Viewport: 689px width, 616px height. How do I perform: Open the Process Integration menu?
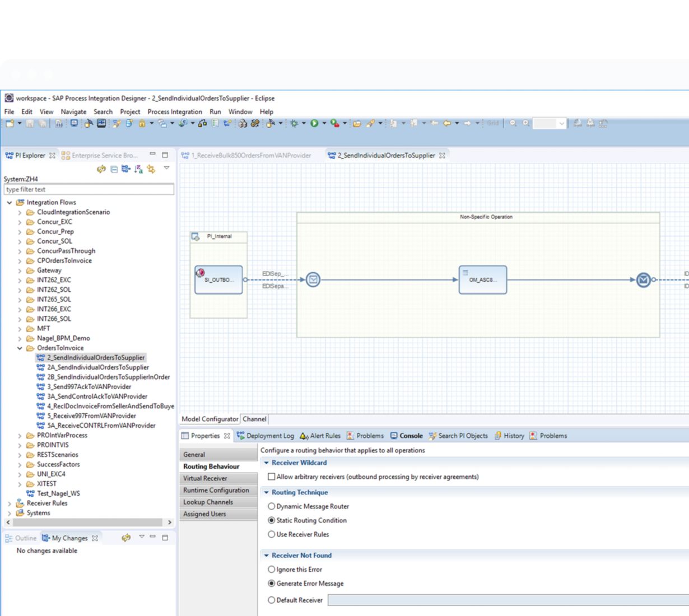click(175, 111)
